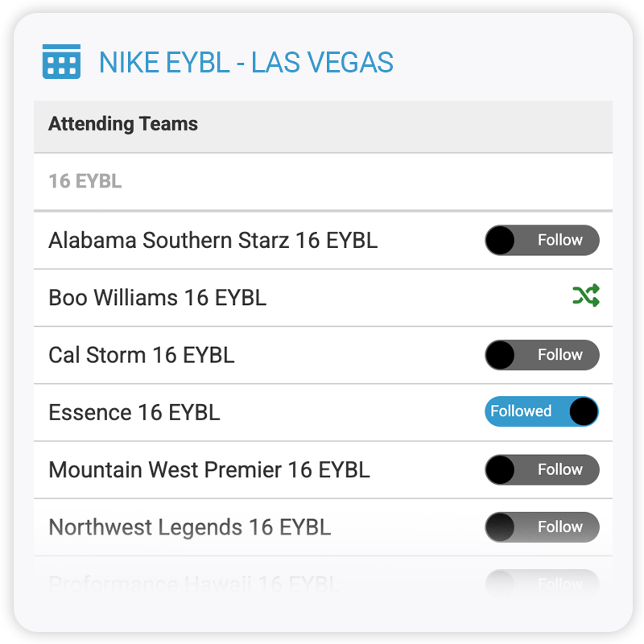Viewport: 644px width, 644px height.
Task: Follow Mountain West Premier 16 EYBL
Action: pyautogui.click(x=542, y=469)
